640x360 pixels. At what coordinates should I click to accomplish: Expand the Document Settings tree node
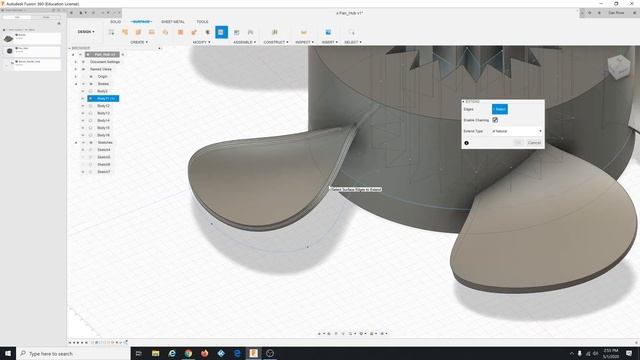click(x=76, y=62)
